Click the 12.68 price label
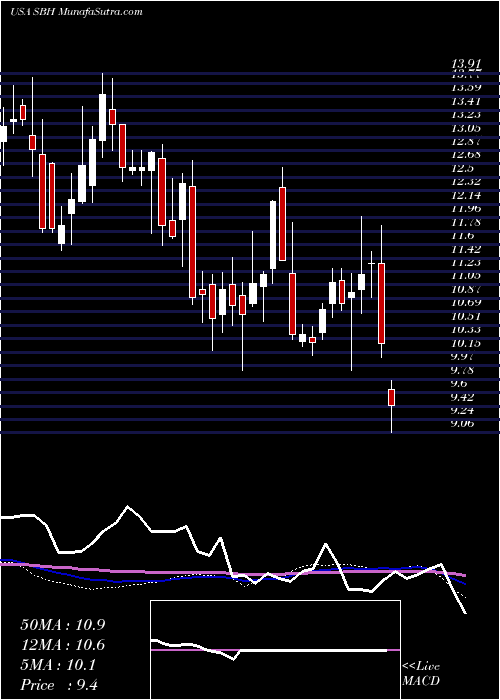 pyautogui.click(x=467, y=155)
